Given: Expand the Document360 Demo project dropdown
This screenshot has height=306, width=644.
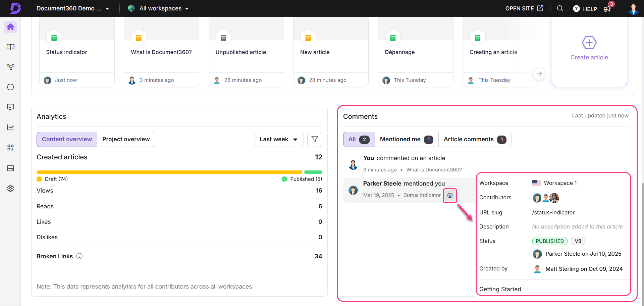Looking at the screenshot, I should [x=73, y=8].
